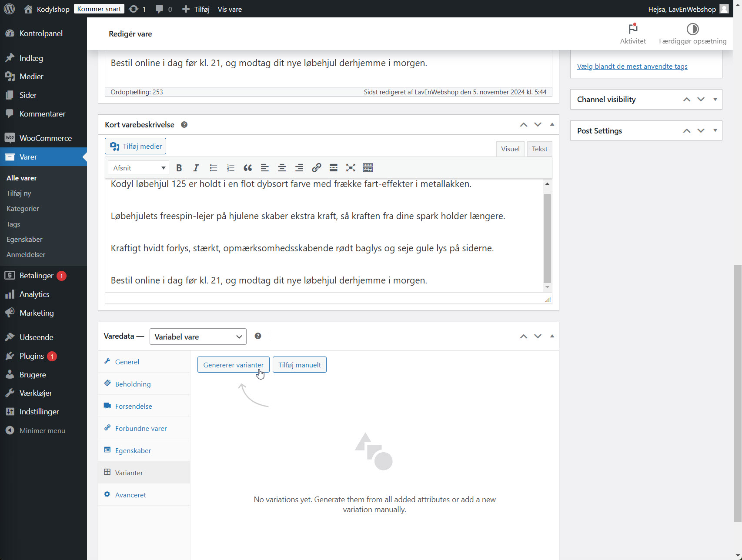This screenshot has width=742, height=560.
Task: Collapse the Post Settings panel
Action: [x=715, y=130]
